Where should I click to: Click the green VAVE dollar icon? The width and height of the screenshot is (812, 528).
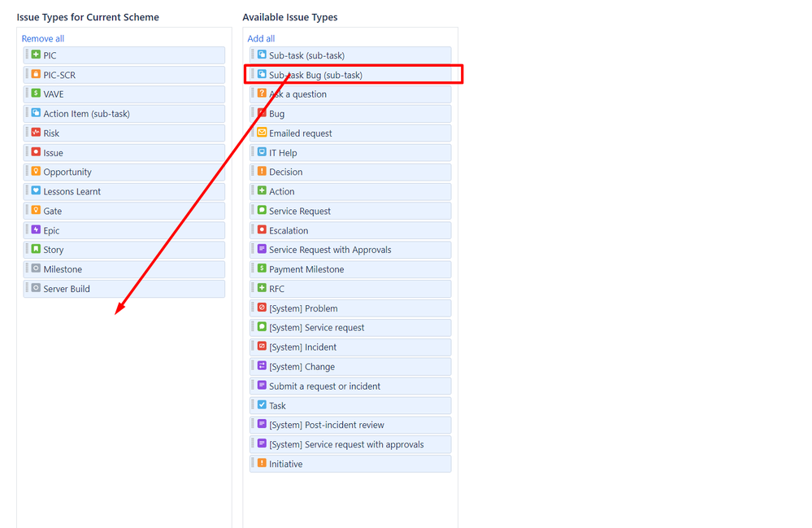[x=36, y=94]
